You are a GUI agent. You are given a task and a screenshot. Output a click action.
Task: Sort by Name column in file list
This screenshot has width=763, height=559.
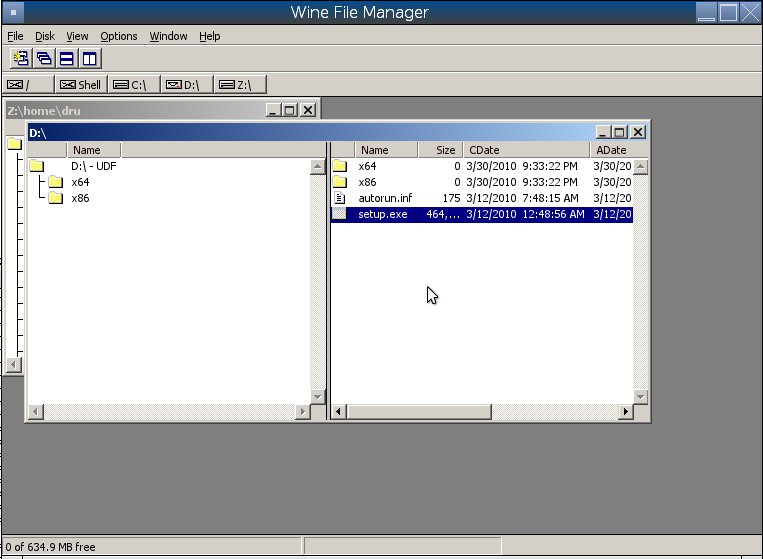click(386, 150)
